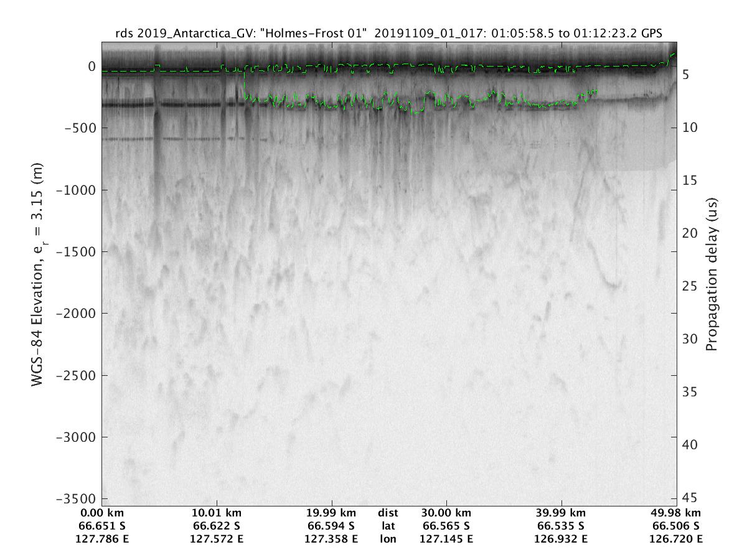Click the 0.00 km distance label
Viewport: 747px width, 560px height.
pyautogui.click(x=101, y=513)
